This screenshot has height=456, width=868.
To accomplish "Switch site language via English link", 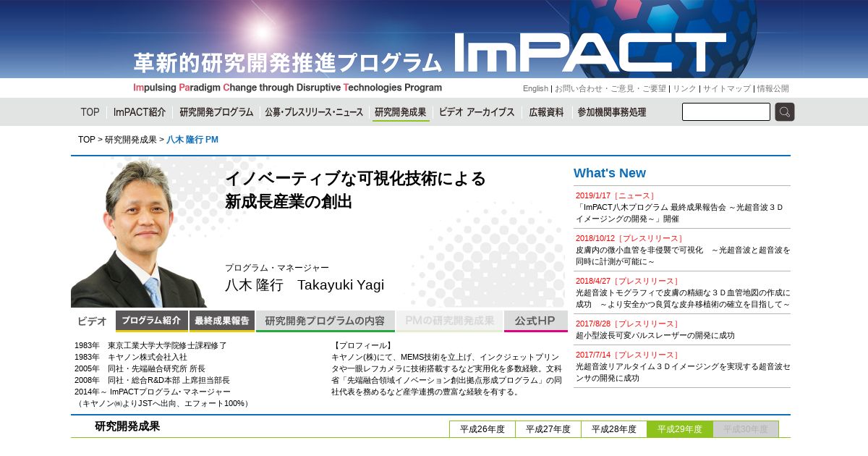I will [x=535, y=88].
